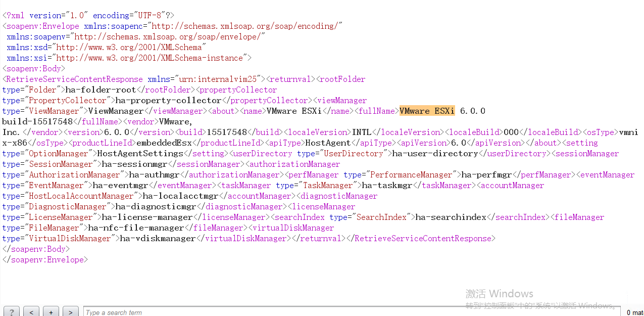Click the 'ha-folder-root' value

click(x=101, y=89)
